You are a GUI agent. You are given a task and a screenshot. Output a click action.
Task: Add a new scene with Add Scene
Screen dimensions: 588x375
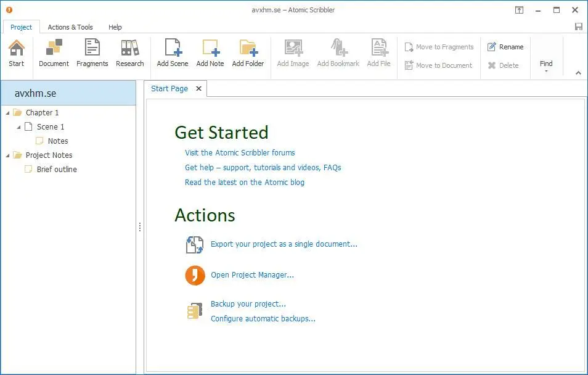coord(173,53)
